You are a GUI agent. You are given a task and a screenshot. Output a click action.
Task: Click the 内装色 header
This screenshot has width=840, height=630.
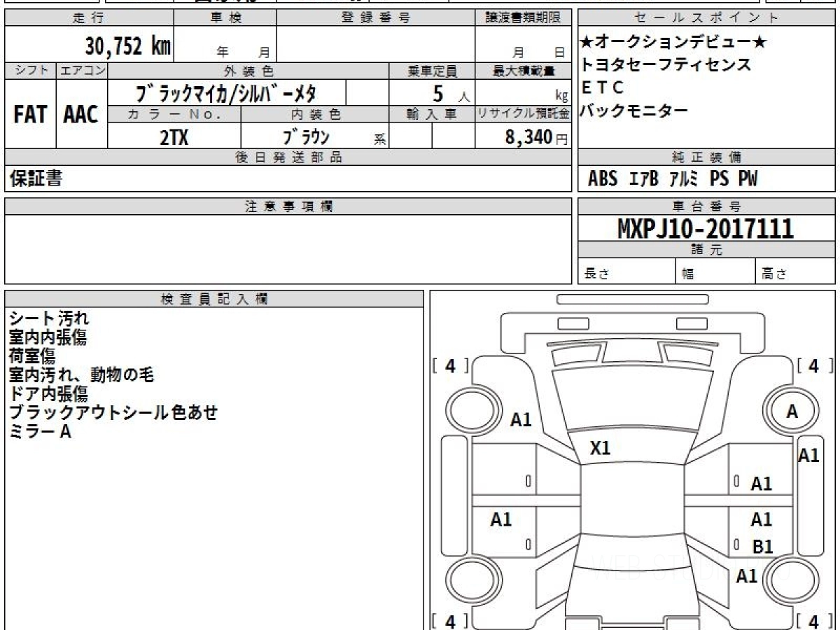[x=315, y=114]
